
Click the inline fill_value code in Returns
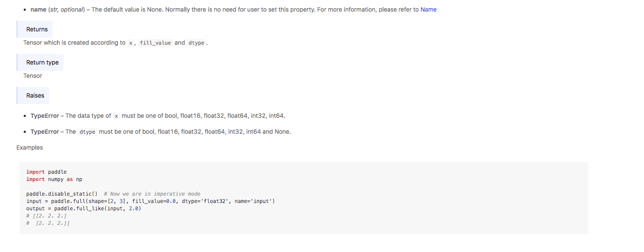(155, 43)
